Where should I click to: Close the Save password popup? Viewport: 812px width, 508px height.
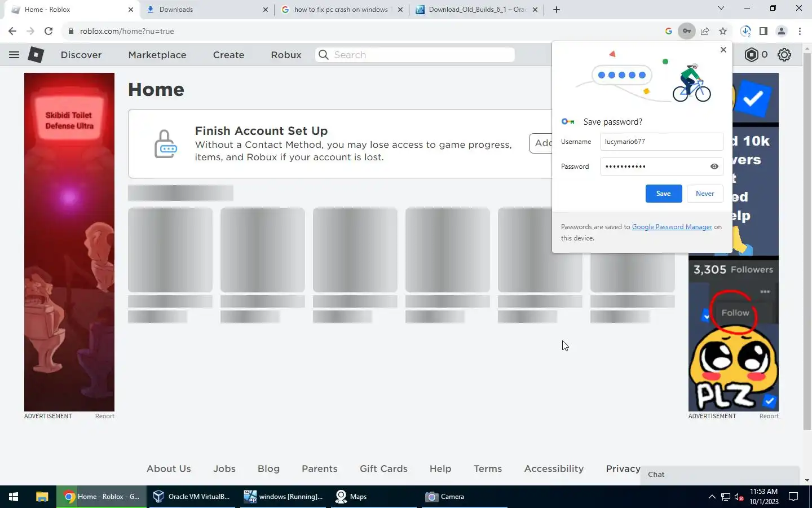[x=723, y=50]
